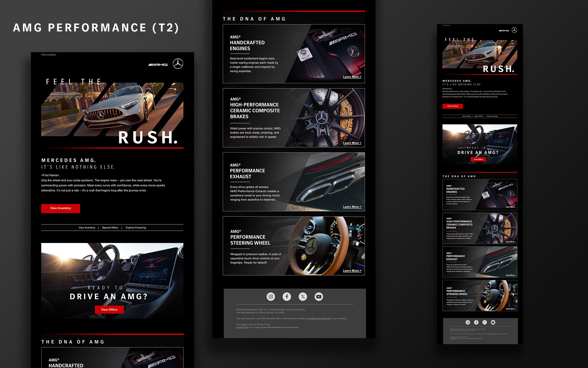Select Explore Financing in the navigation bar
The image size is (588, 368).
(136, 228)
